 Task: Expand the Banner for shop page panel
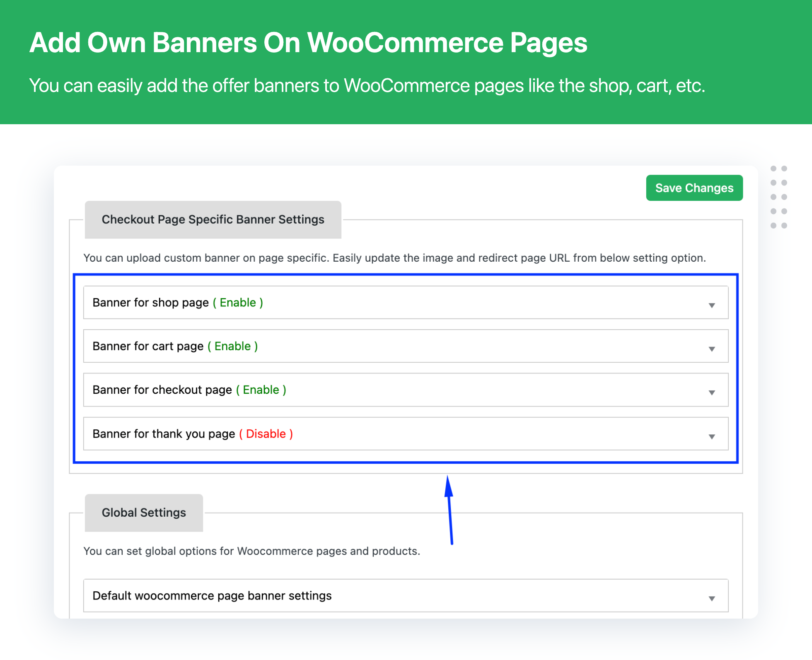click(x=406, y=302)
